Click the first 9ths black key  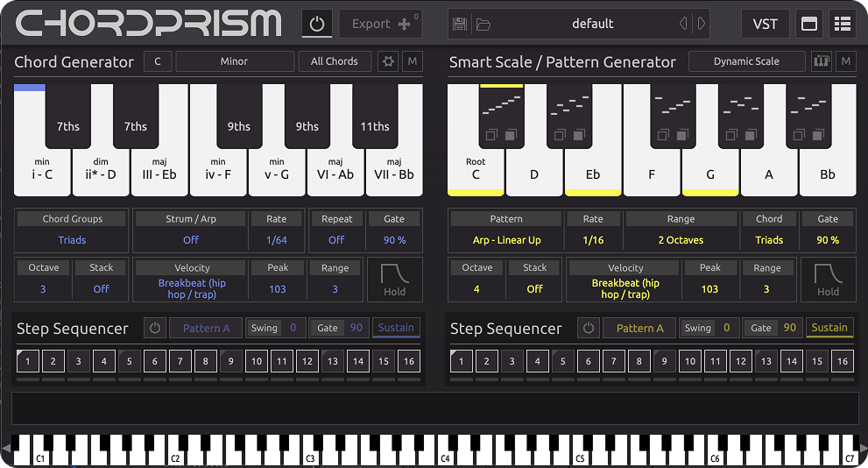[x=239, y=117]
